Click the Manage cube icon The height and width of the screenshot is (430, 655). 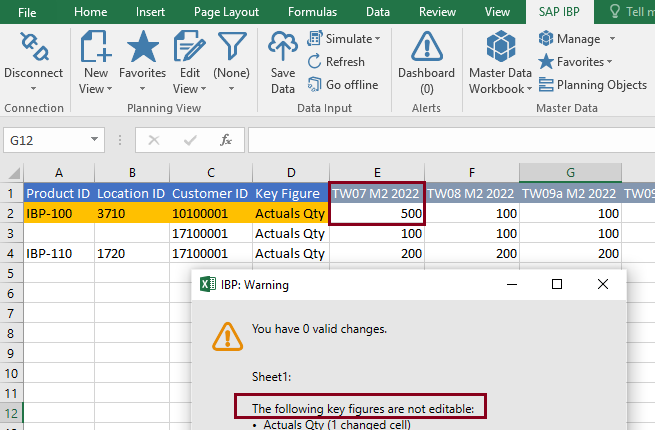pos(546,38)
